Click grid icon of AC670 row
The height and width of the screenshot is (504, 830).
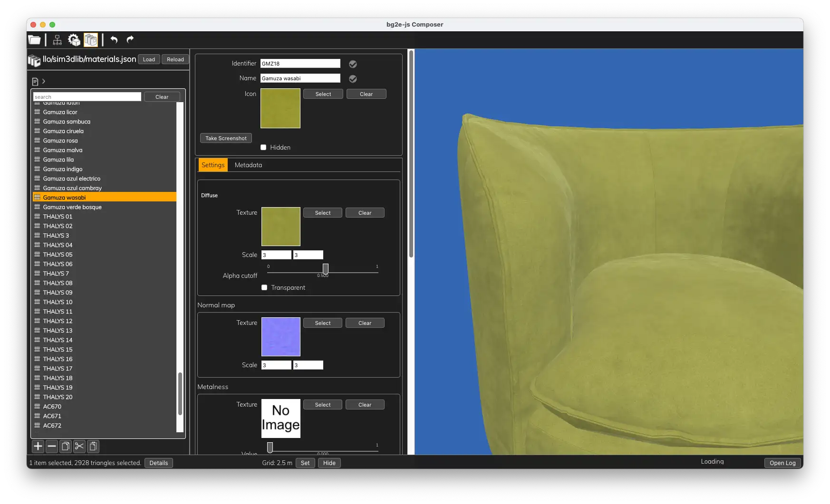pos(37,407)
